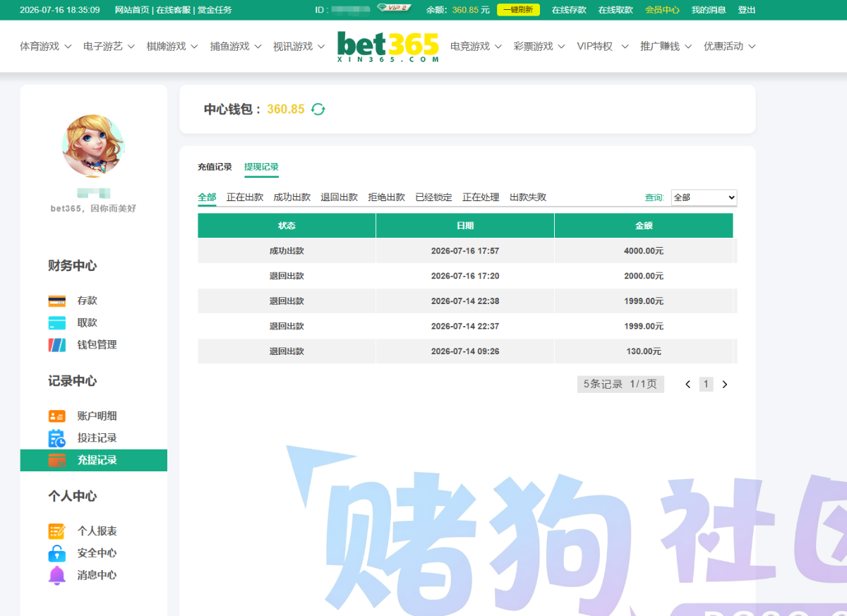Expand the 捕鱼游戏 menu
847x616 pixels.
click(236, 47)
